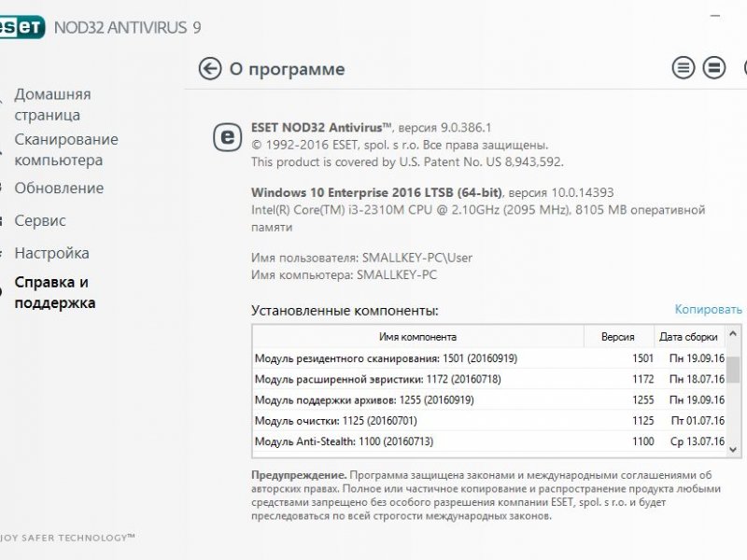
Task: Click the Копировать link
Action: [709, 310]
